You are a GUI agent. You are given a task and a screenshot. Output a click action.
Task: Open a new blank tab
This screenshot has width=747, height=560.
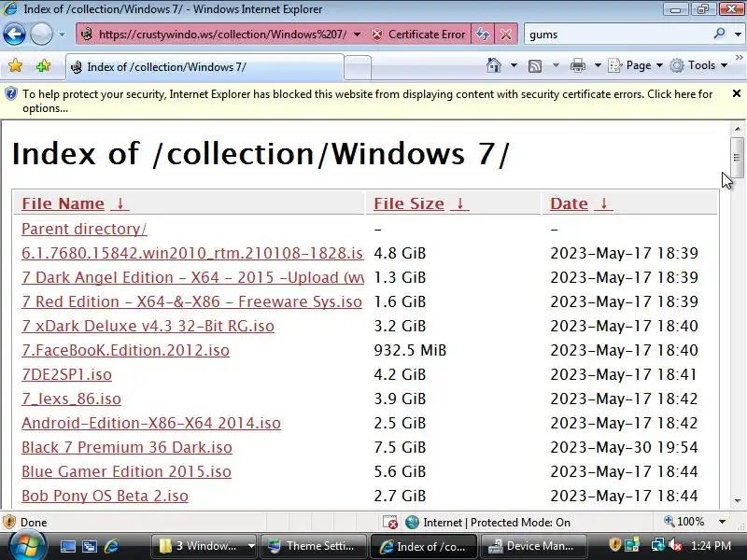(x=358, y=67)
